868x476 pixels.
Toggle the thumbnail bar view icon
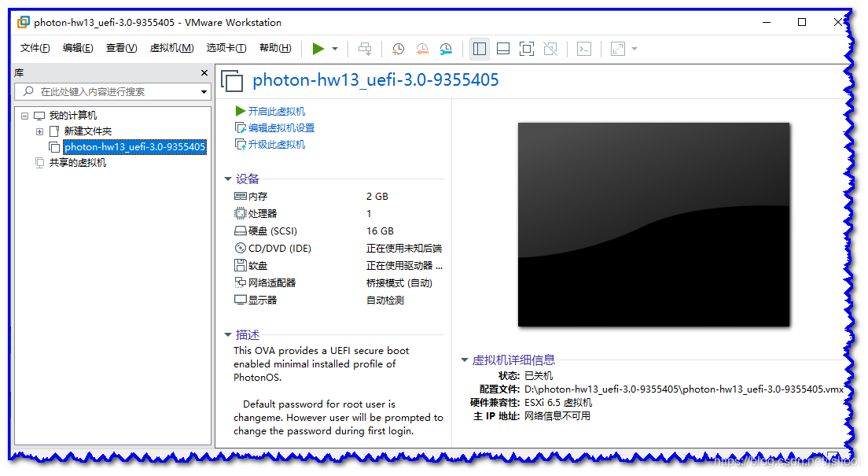coord(503,49)
